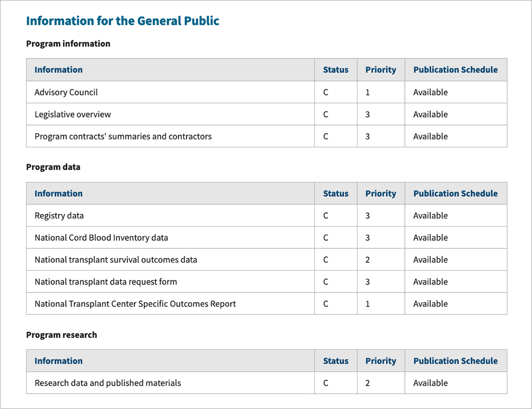Click the Information for the General Public heading
The width and height of the screenshot is (532, 409).
click(x=122, y=21)
